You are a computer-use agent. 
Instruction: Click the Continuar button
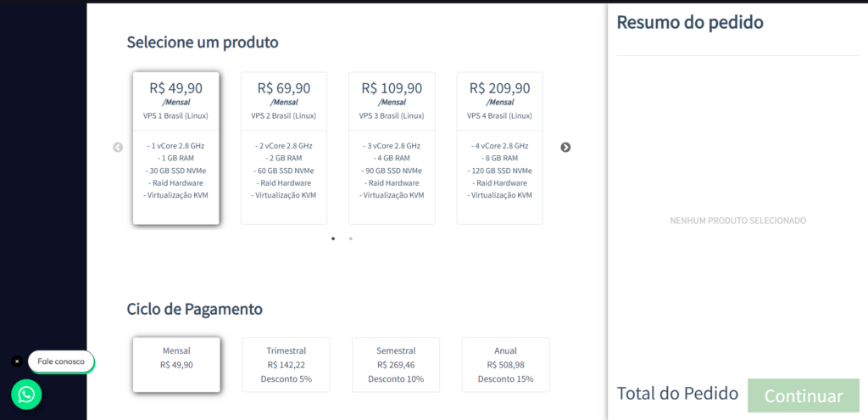(804, 395)
